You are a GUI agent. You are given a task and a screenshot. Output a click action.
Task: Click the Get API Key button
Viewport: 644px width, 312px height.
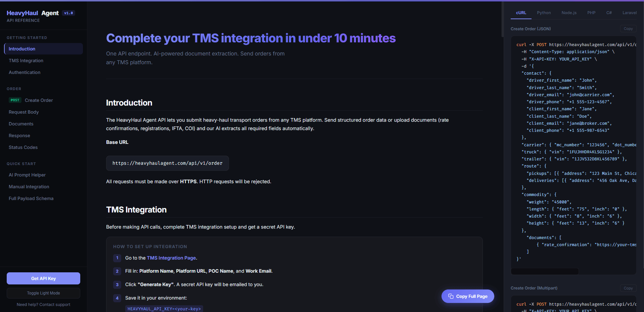(43, 278)
